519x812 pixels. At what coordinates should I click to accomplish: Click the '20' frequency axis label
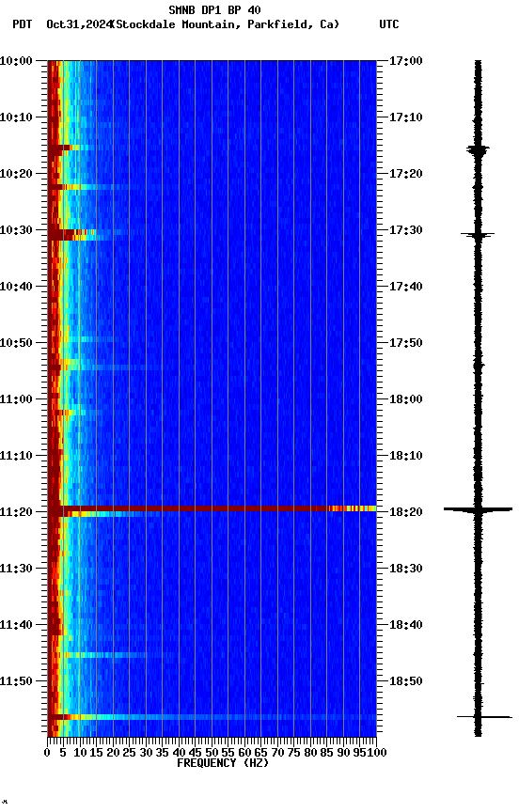click(x=113, y=753)
